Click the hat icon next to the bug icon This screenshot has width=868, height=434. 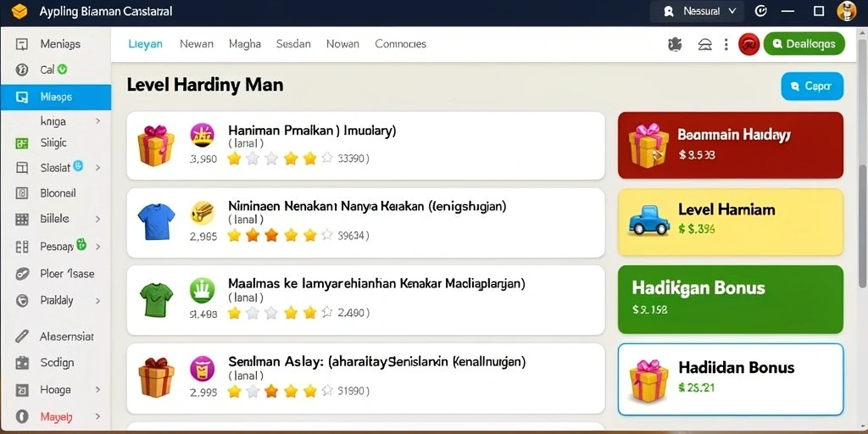704,44
